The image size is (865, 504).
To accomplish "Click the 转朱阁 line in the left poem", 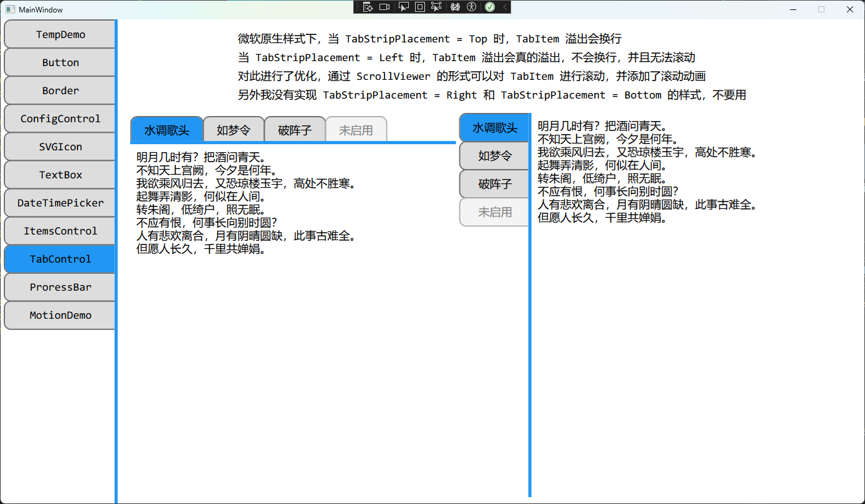I will pyautogui.click(x=202, y=210).
